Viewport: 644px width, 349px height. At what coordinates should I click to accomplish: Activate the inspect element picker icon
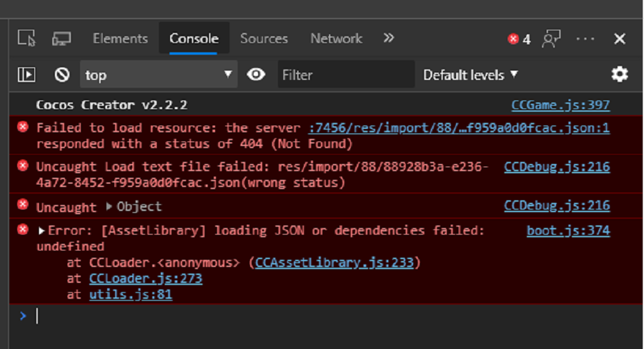click(x=26, y=39)
